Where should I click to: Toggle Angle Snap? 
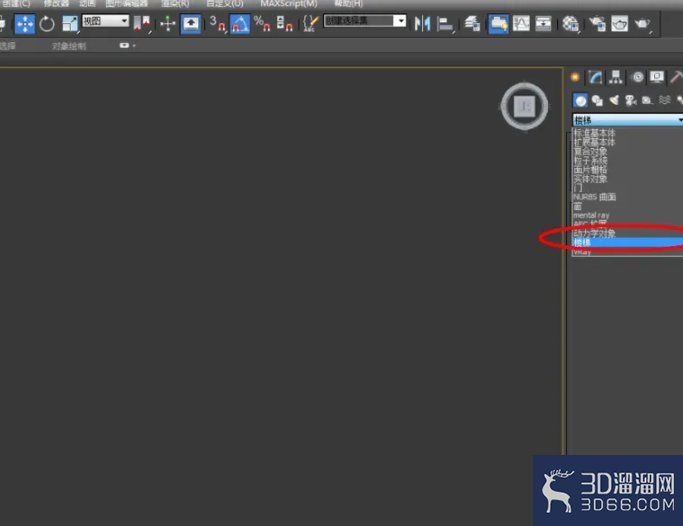point(240,23)
